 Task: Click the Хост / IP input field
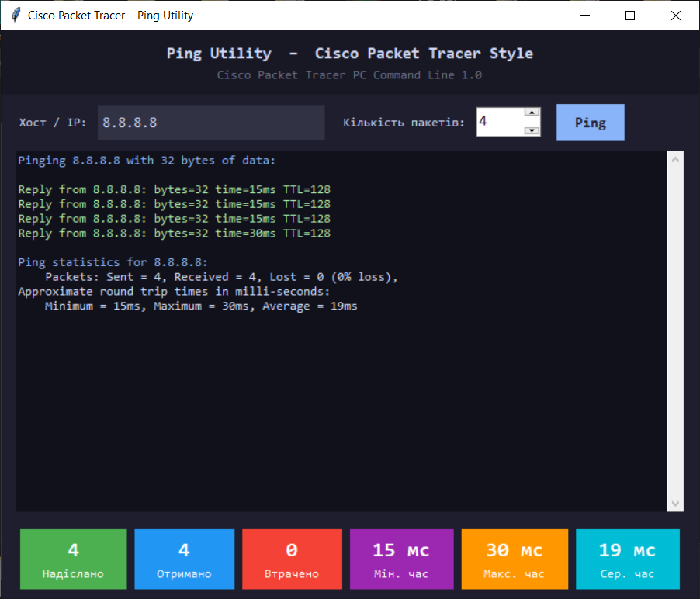coord(210,122)
